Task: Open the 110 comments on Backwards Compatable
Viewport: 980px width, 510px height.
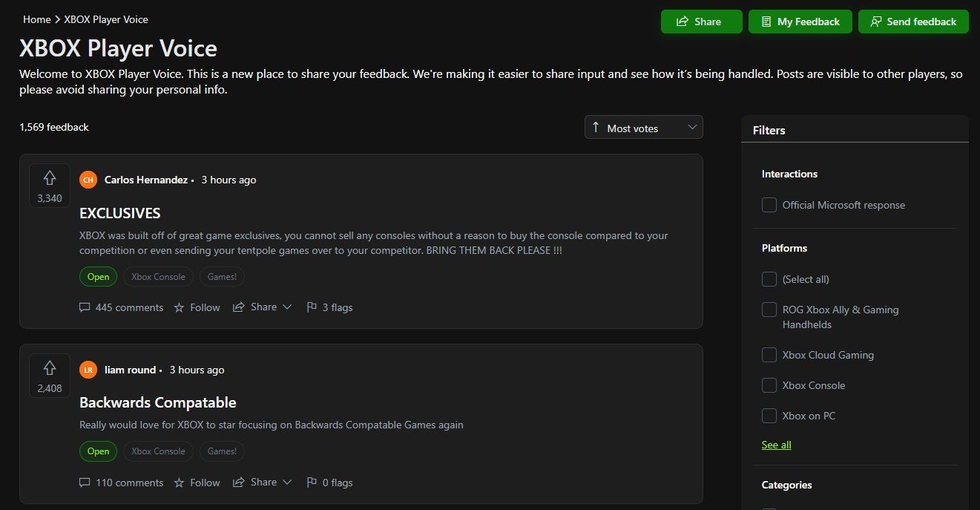Action: pyautogui.click(x=121, y=483)
